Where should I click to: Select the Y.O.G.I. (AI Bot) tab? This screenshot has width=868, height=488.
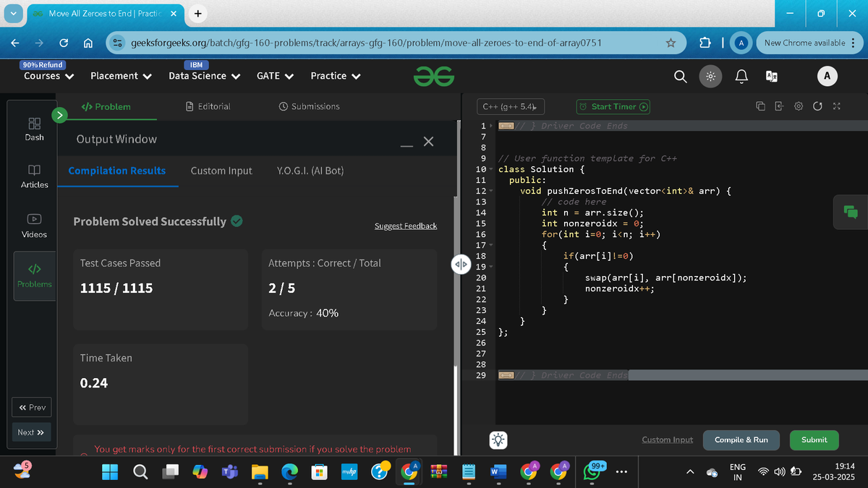point(310,171)
